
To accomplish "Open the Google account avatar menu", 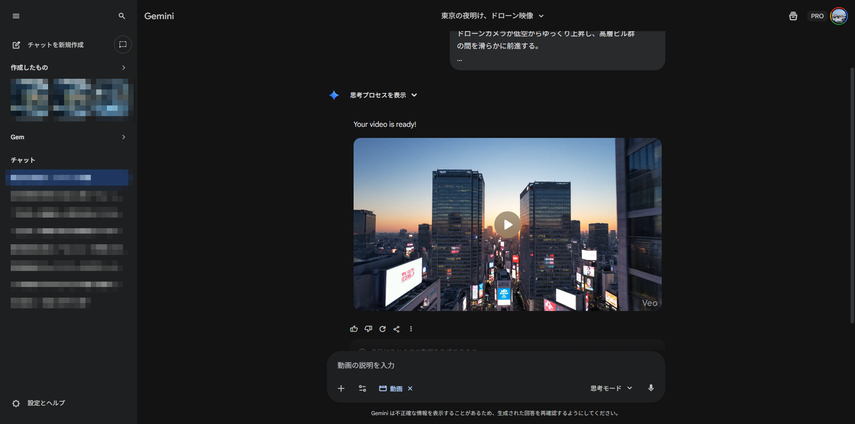I will click(838, 16).
